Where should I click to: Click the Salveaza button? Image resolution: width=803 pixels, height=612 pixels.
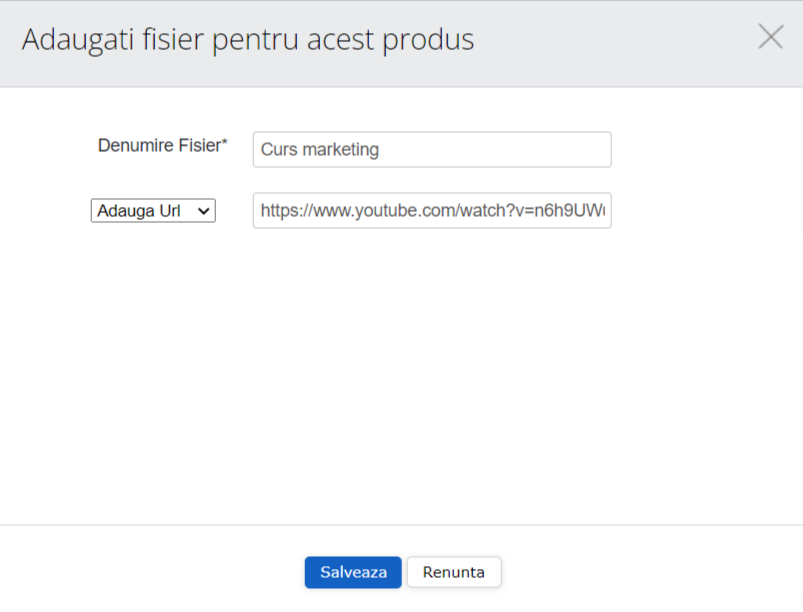point(353,572)
